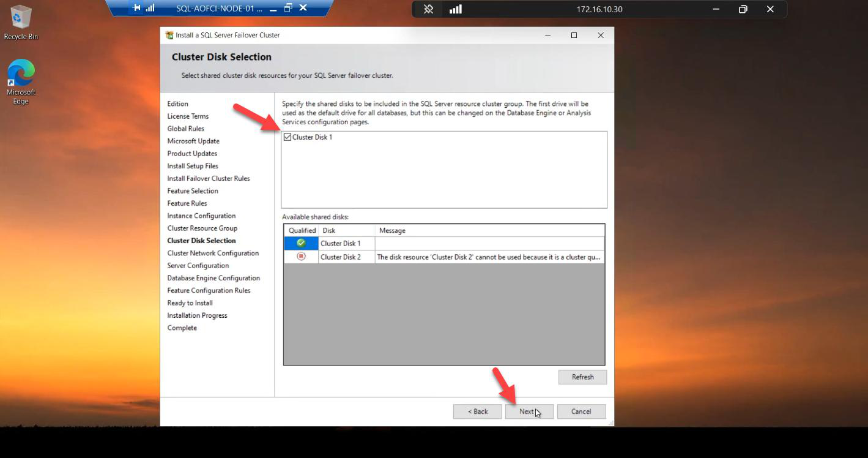The width and height of the screenshot is (868, 458).
Task: Restore down the 172.16.10.30 session window
Action: point(743,9)
